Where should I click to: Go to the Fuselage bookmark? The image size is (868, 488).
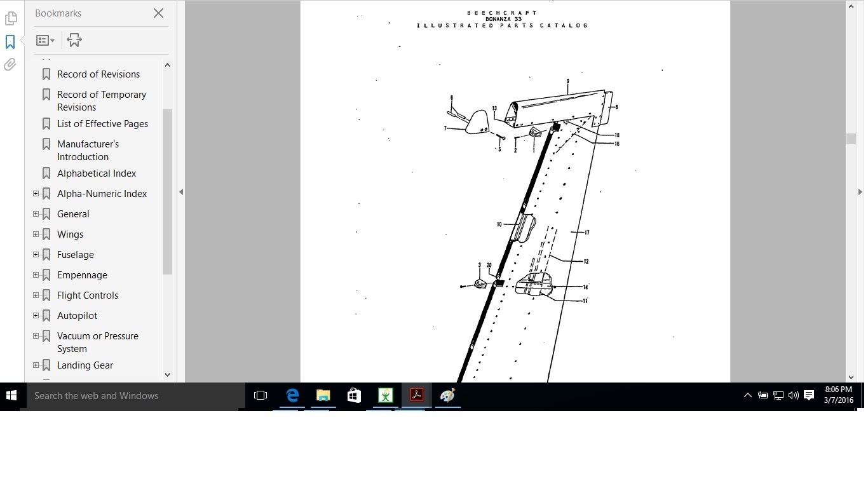[76, 255]
